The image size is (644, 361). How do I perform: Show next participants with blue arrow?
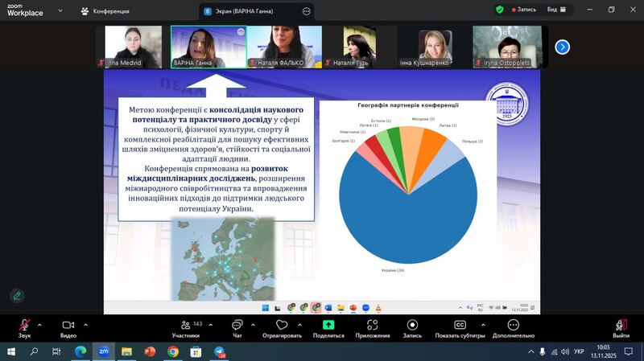point(563,47)
